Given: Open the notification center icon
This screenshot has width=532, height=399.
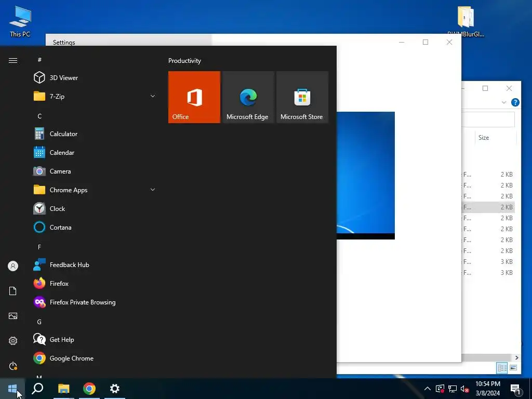Looking at the screenshot, I should point(515,389).
